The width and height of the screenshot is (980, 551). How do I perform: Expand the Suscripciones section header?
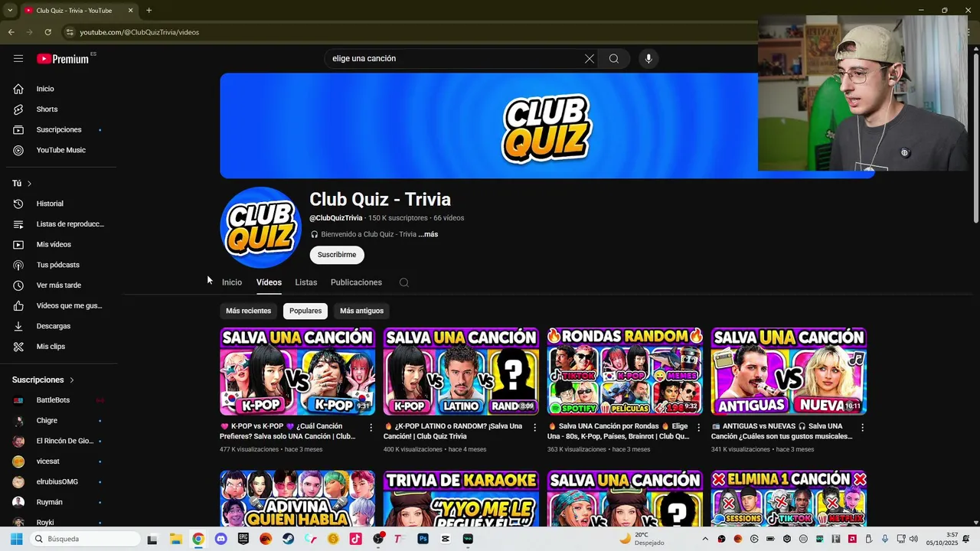[44, 380]
